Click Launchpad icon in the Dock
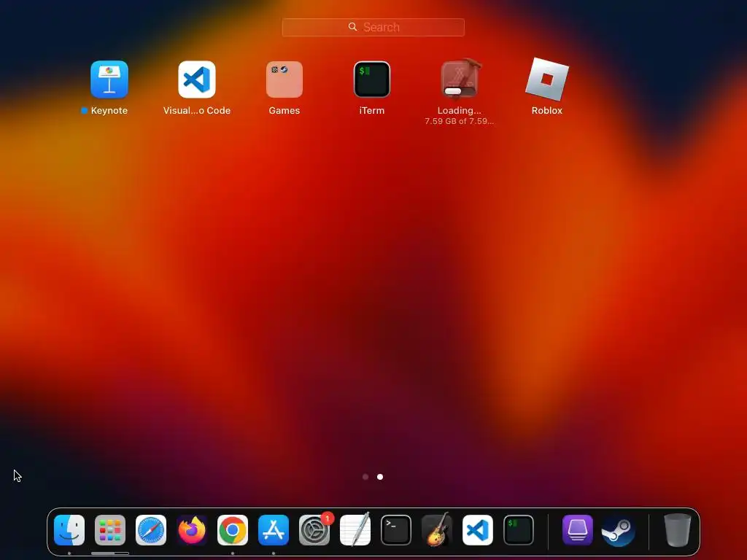Image resolution: width=747 pixels, height=560 pixels. click(x=110, y=530)
